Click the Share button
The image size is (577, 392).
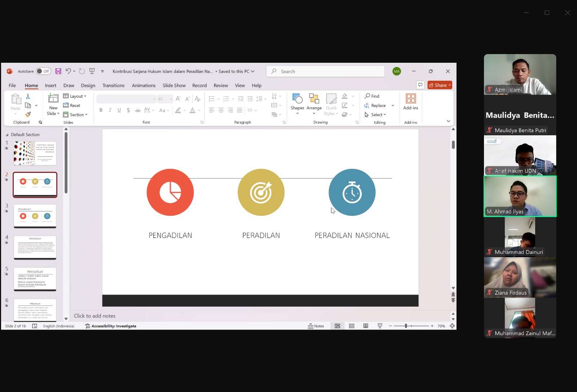pyautogui.click(x=440, y=85)
